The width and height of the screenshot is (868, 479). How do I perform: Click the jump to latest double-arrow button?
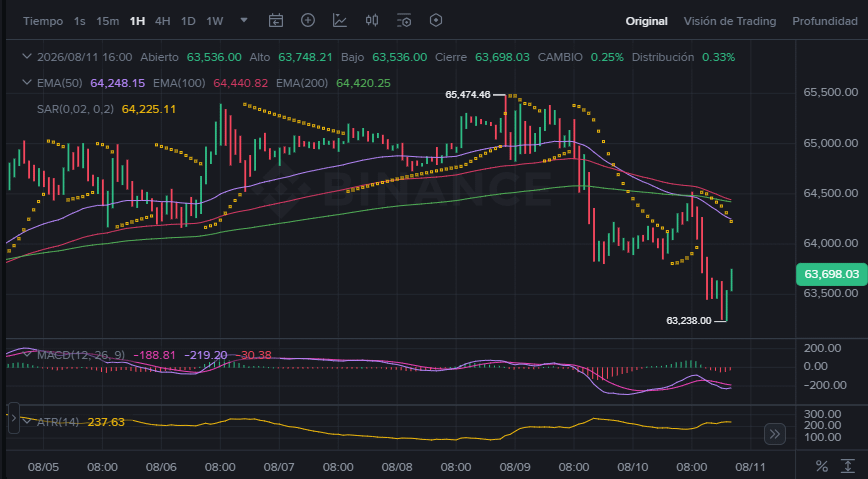774,434
